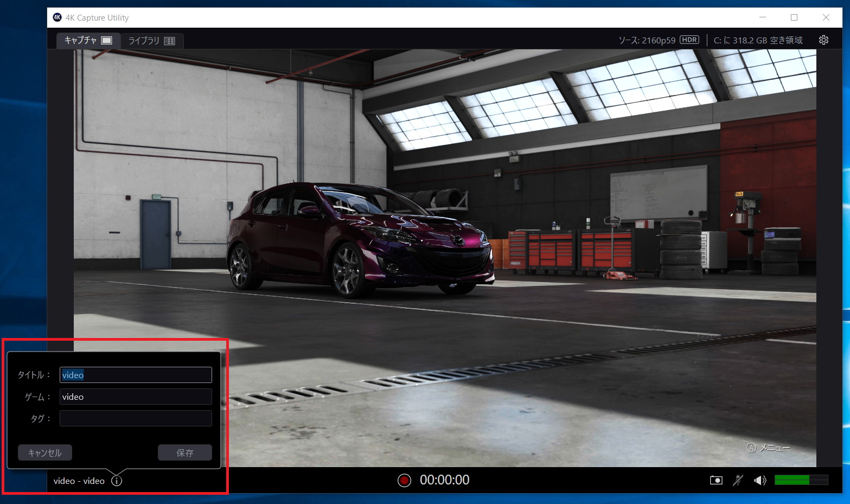Toggle the muted microphone icon
850x504 pixels.
pyautogui.click(x=738, y=480)
